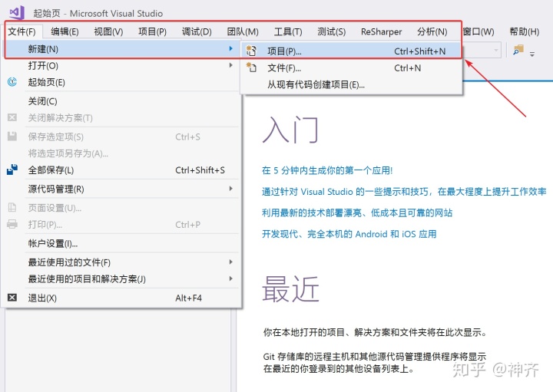Expand the 打开(O) submenu arrow
Image resolution: width=553 pixels, height=392 pixels.
230,65
